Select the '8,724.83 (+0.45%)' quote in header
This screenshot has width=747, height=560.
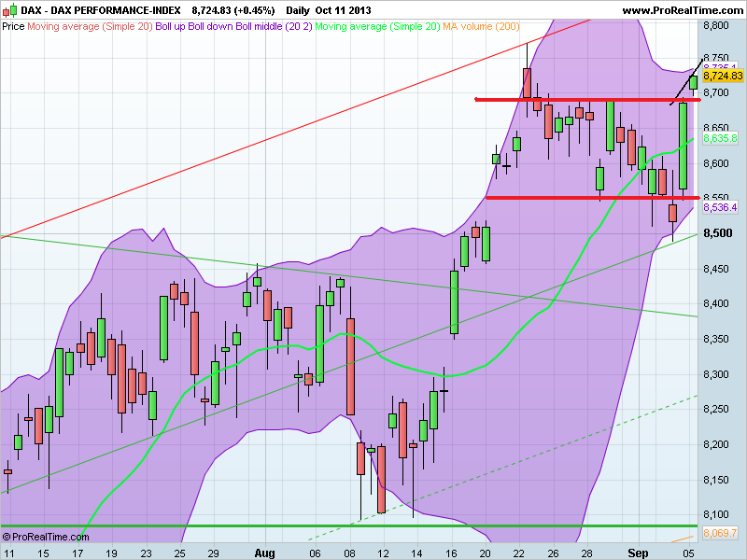(233, 10)
